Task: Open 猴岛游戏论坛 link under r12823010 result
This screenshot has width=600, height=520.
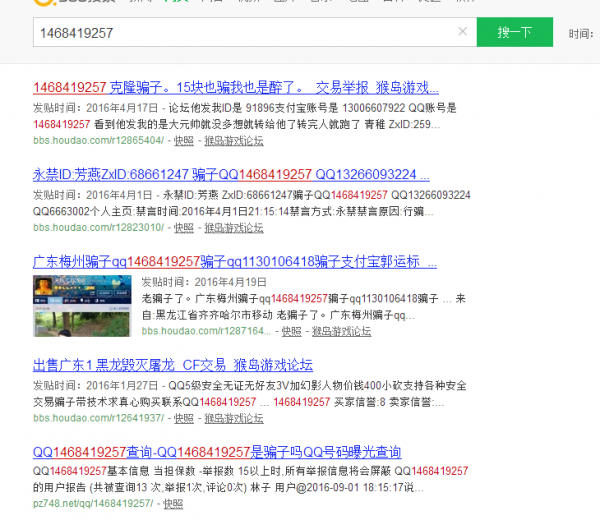Action: click(234, 228)
